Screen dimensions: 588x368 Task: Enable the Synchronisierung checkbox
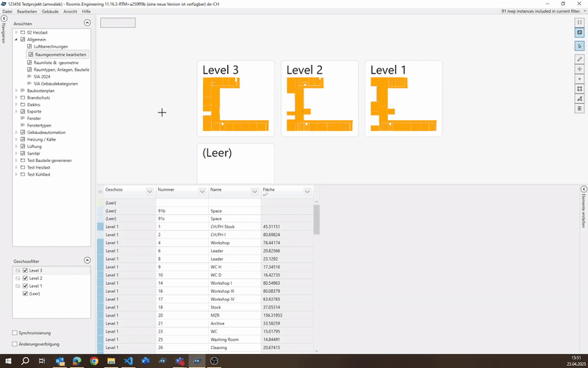15,333
